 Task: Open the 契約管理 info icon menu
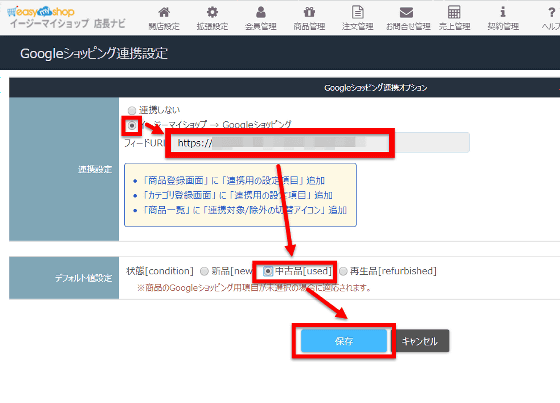(x=503, y=18)
